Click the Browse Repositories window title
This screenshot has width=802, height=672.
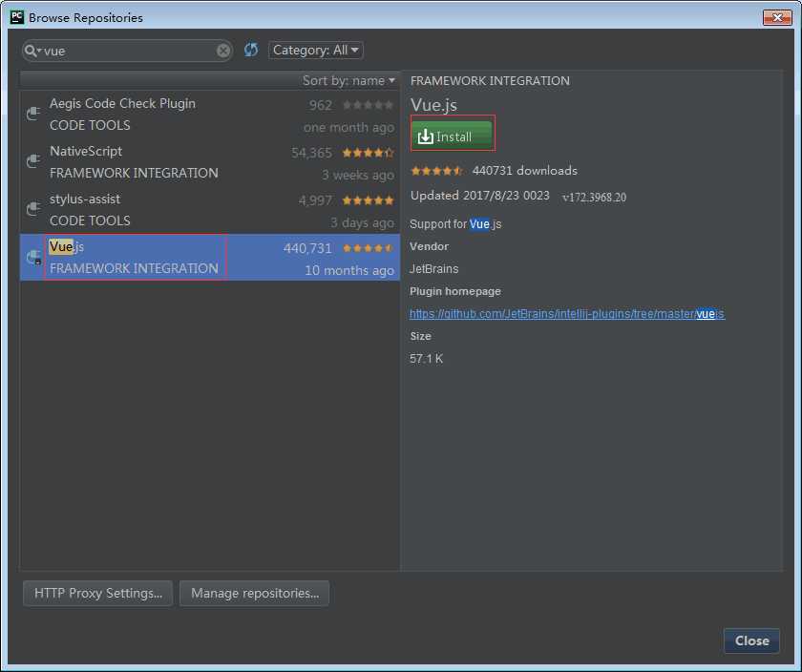(x=86, y=17)
